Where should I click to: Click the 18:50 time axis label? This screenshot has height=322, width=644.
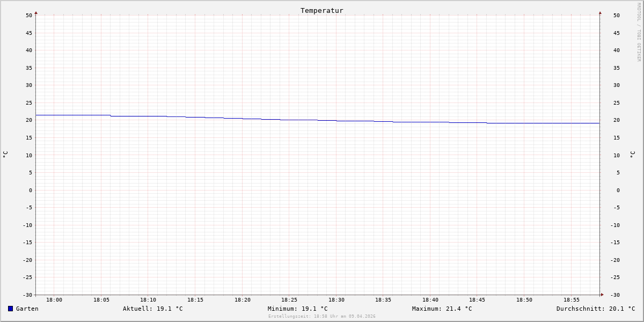click(524, 299)
